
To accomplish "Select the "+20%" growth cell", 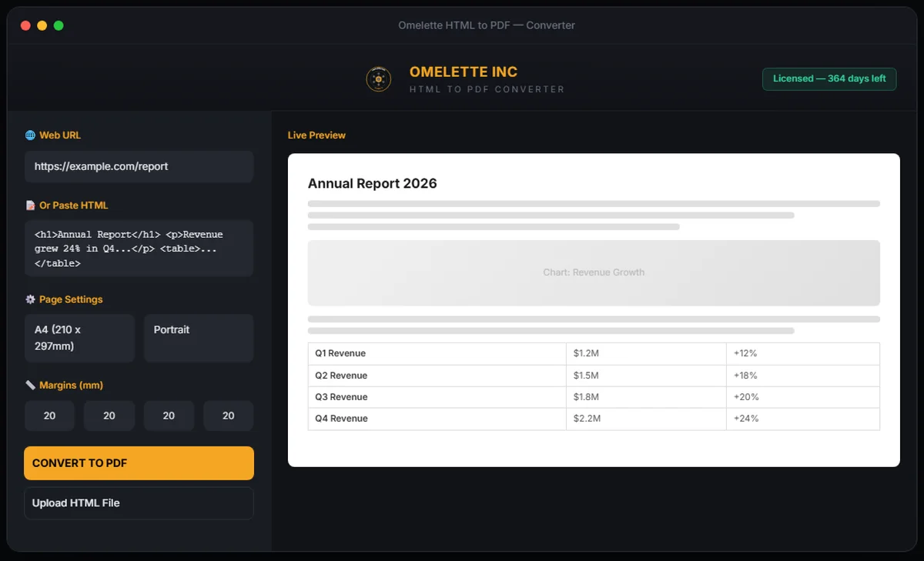I will coord(803,397).
